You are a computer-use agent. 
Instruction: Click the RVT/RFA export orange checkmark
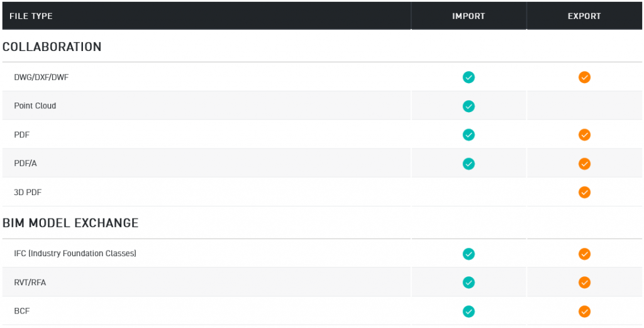[584, 283]
